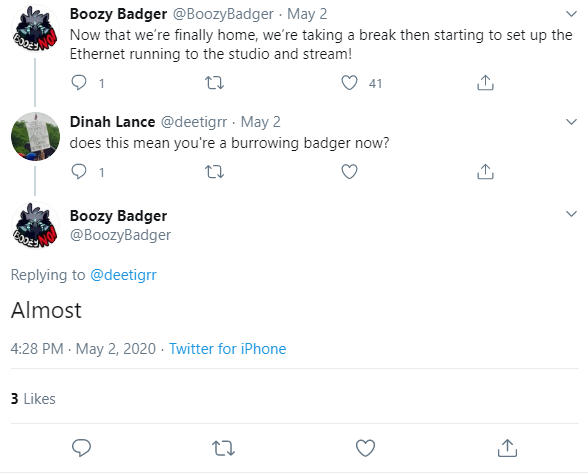588x473 pixels.
Task: Open more options chevron on Dinah Lance's tweet
Action: 571,122
